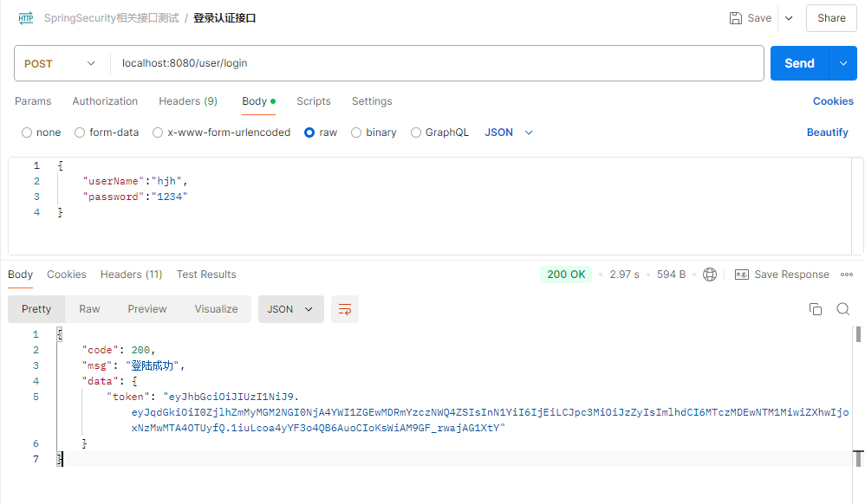
Task: Click the password line in request body
Action: coord(135,197)
